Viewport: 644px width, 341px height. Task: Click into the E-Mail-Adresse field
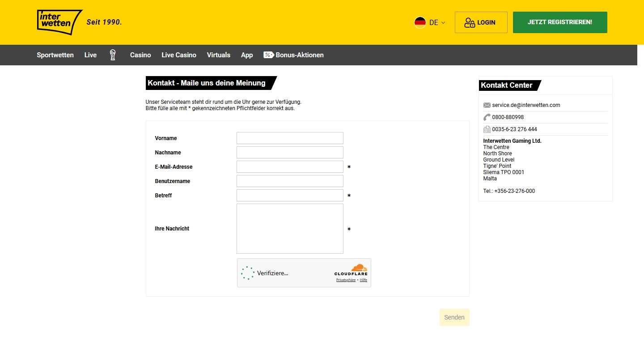point(290,166)
